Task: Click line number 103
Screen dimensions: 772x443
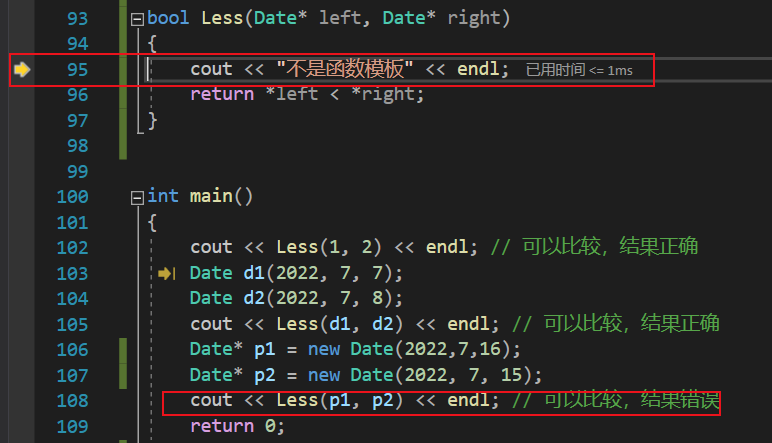Action: [72, 274]
